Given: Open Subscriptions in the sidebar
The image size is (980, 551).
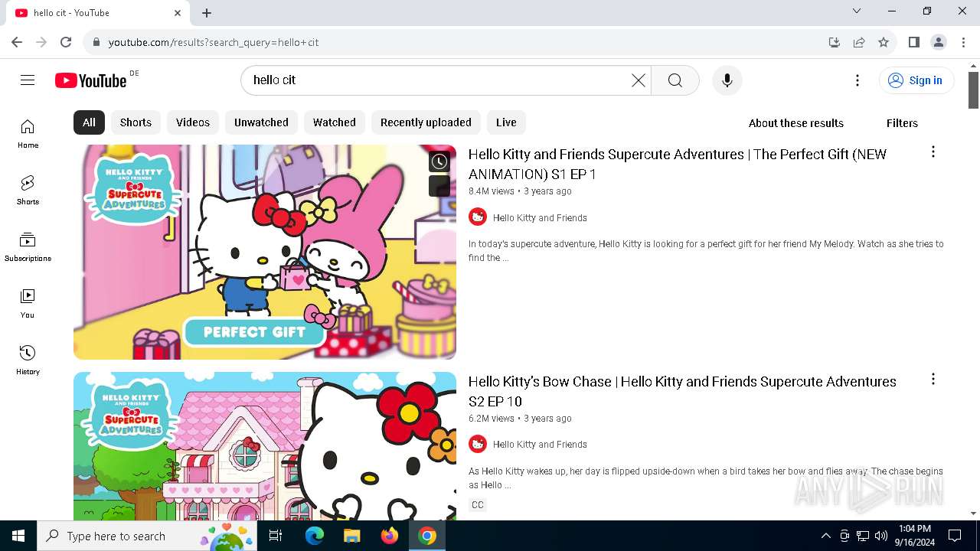Looking at the screenshot, I should [x=28, y=246].
